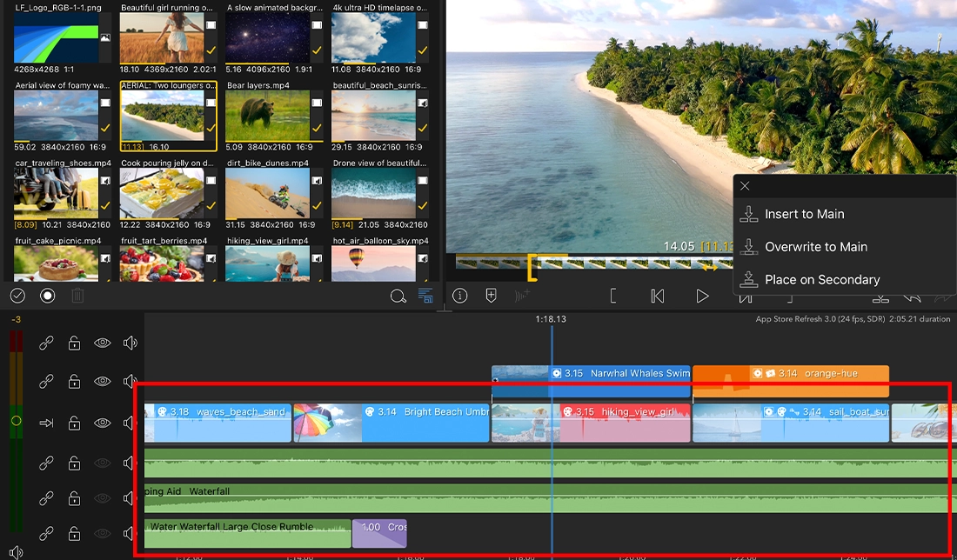Image resolution: width=957 pixels, height=560 pixels.
Task: Open the clip info icon
Action: point(460,297)
